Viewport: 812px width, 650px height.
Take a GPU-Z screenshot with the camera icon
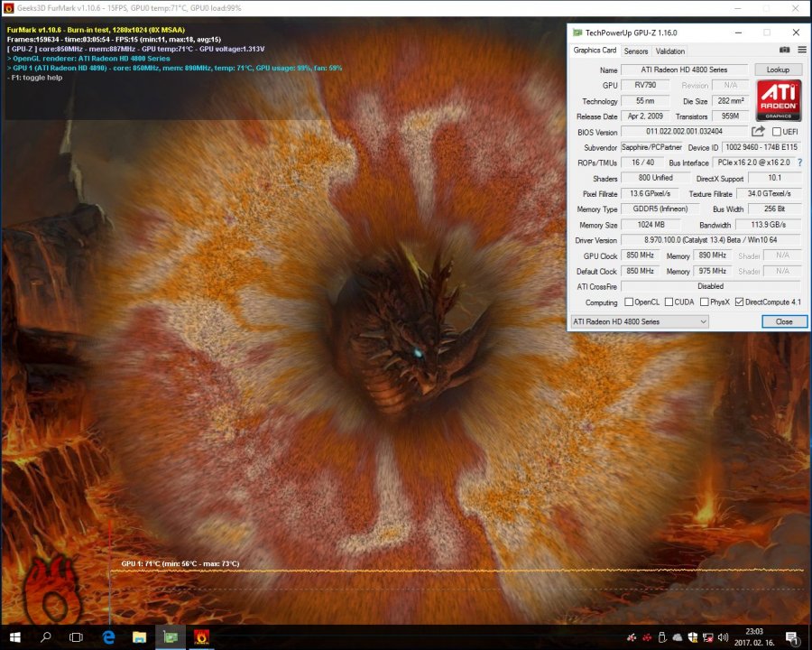pos(785,50)
